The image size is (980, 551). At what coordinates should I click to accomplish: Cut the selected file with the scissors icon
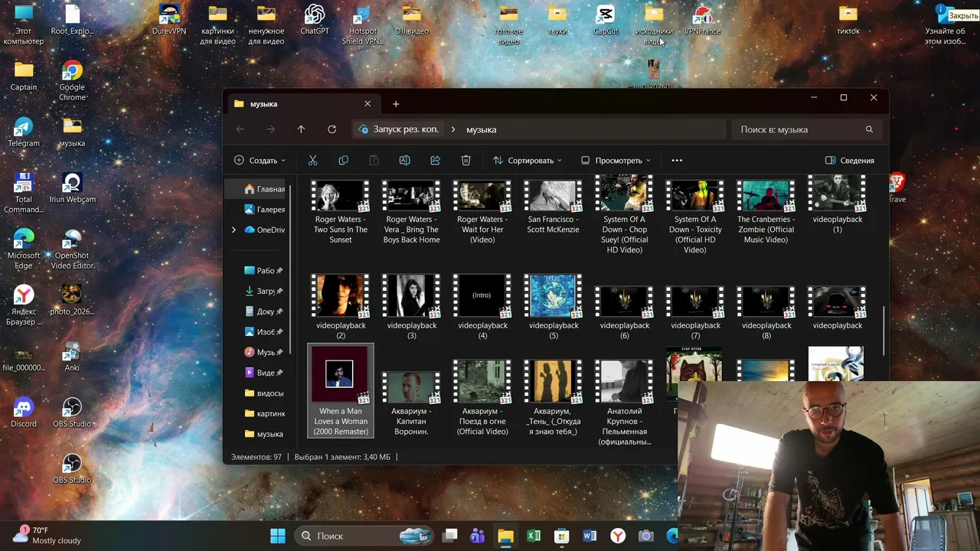pyautogui.click(x=312, y=161)
